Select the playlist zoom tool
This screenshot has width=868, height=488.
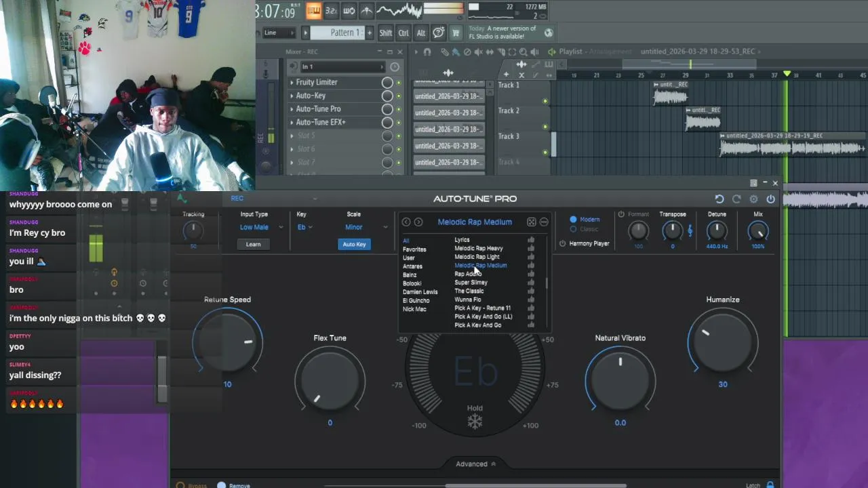point(524,52)
